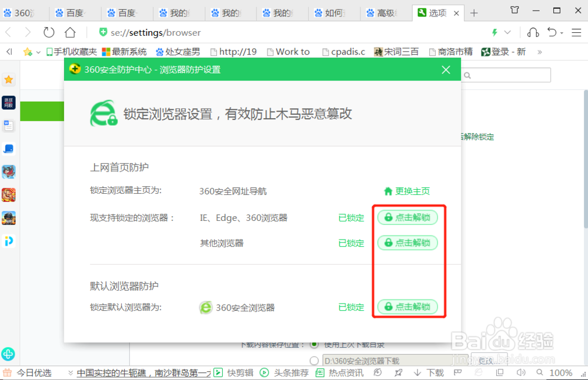Click the rocket accelerate icon in status bar
The image size is (588, 380).
tap(398, 373)
